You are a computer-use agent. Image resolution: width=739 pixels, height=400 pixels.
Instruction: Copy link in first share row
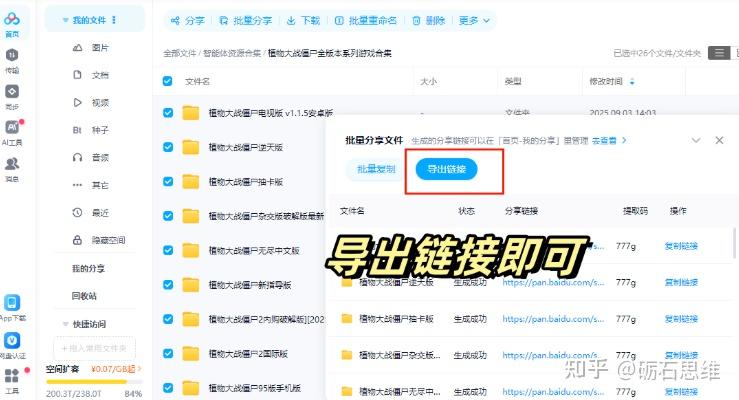click(681, 246)
